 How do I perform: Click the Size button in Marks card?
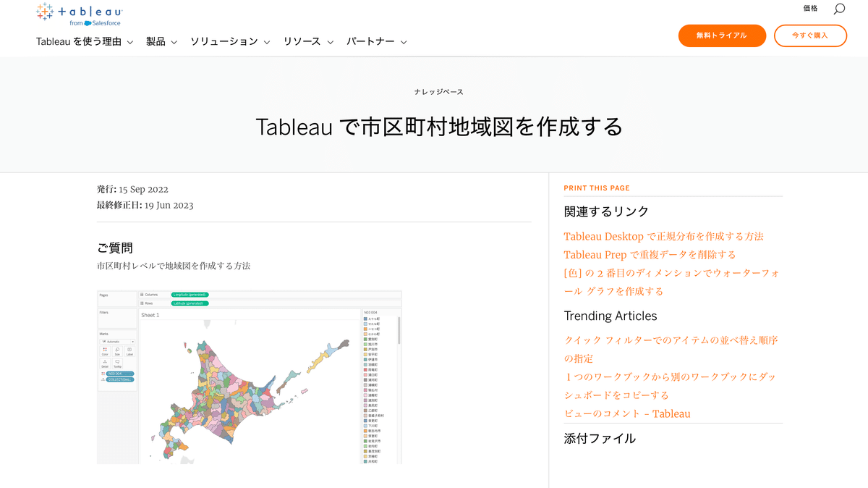click(x=117, y=351)
